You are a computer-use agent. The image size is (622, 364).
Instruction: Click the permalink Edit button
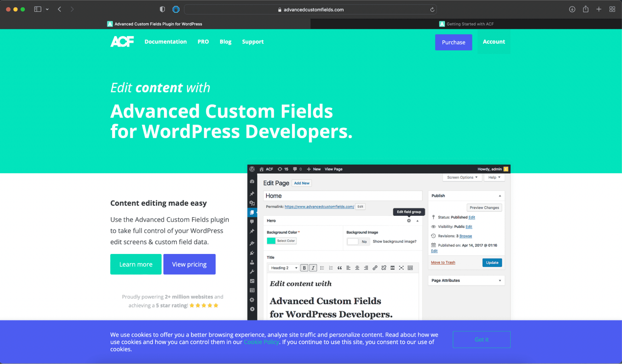pyautogui.click(x=360, y=207)
